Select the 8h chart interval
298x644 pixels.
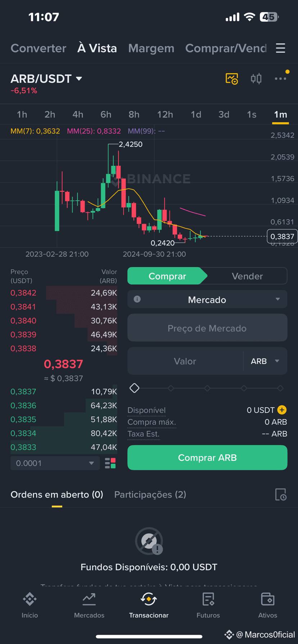click(134, 114)
